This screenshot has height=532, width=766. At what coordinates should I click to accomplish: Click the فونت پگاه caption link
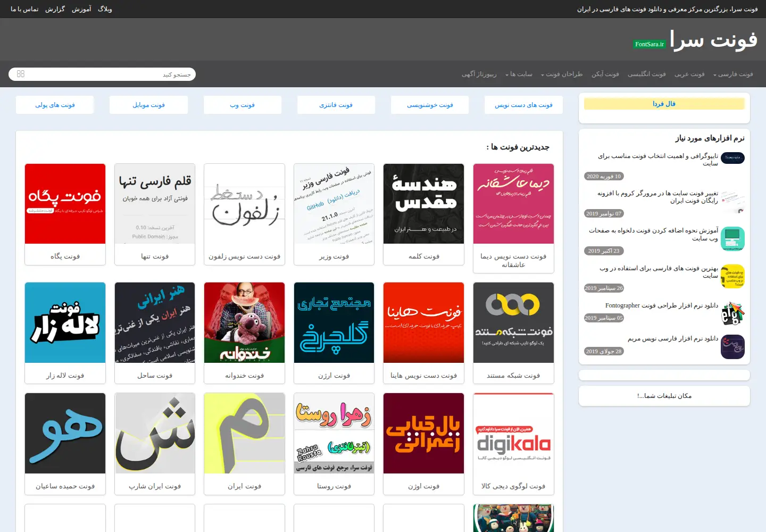point(65,256)
